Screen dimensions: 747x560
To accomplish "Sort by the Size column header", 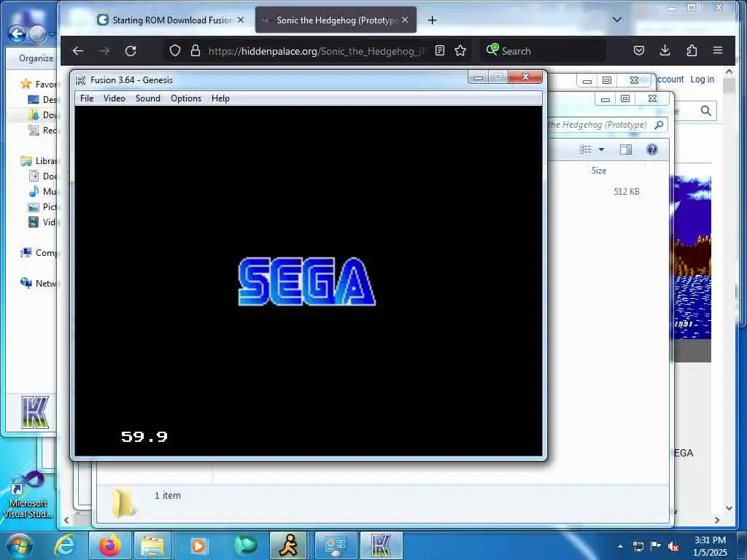I will (599, 171).
